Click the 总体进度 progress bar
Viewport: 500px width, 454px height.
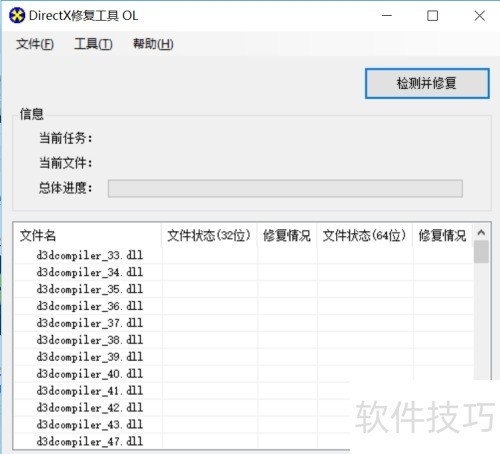tap(285, 188)
